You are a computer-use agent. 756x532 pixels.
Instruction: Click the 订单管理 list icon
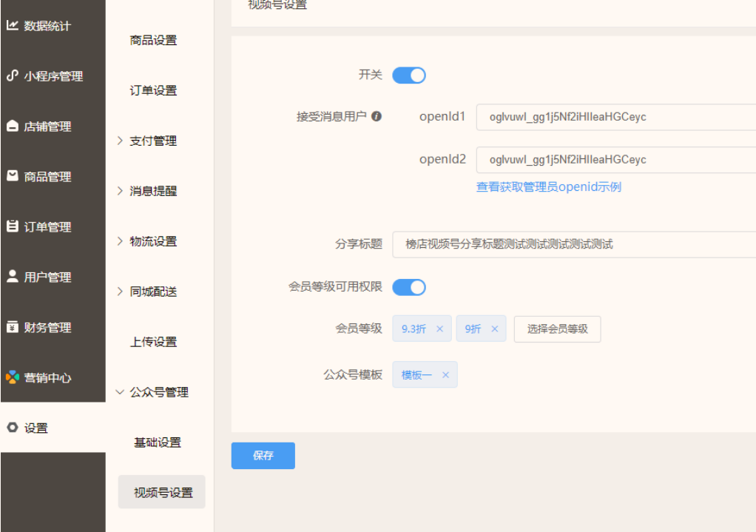[x=13, y=226]
